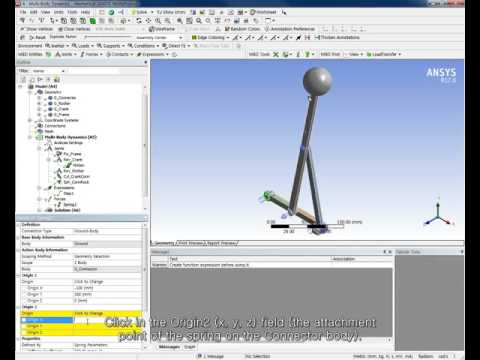This screenshot has height=360, width=480.
Task: Select Analysis Settings in tree
Action: pyautogui.click(x=68, y=143)
